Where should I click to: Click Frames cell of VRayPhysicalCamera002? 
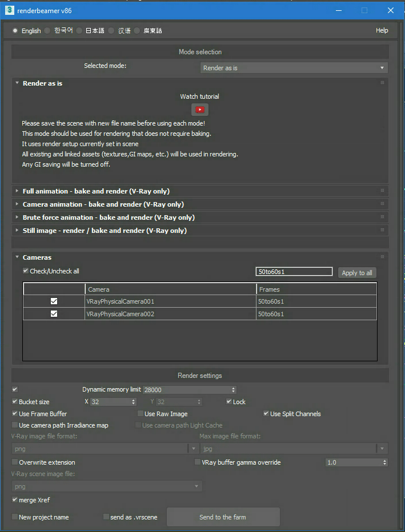[316, 314]
